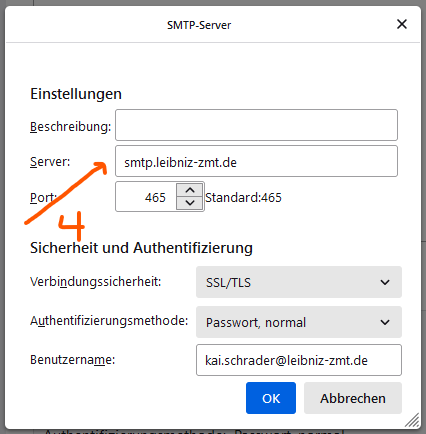Open the Authentifizierungsmethode dropdown
426x434 pixels.
click(x=299, y=322)
